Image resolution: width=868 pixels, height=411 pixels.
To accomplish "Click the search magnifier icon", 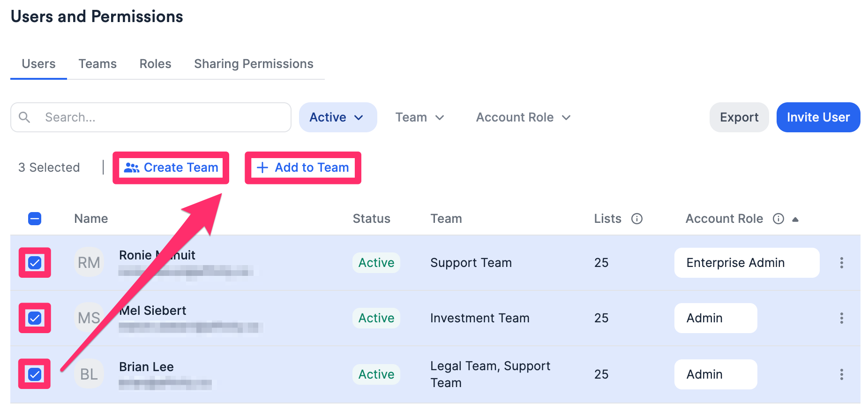I will [24, 117].
